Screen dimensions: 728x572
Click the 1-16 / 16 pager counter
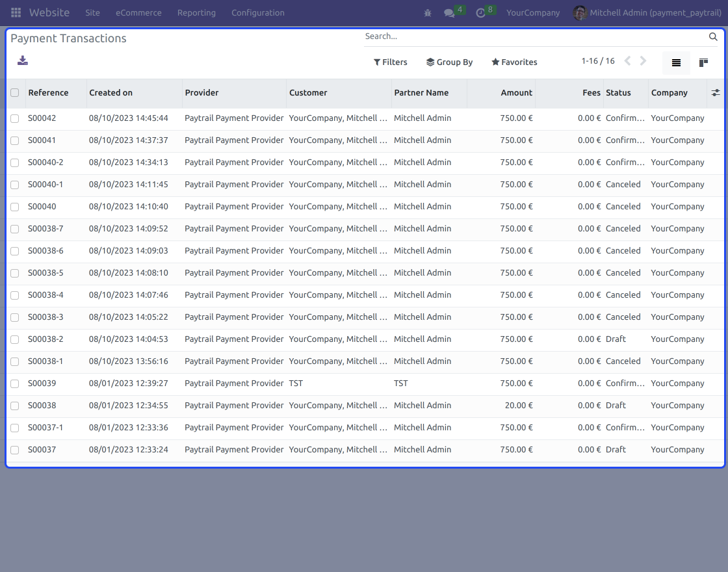click(598, 61)
